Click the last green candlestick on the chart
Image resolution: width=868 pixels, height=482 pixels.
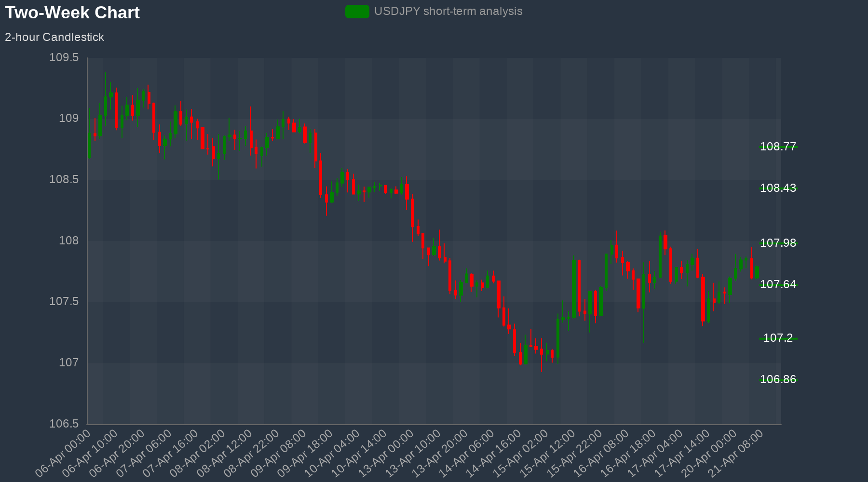757,272
